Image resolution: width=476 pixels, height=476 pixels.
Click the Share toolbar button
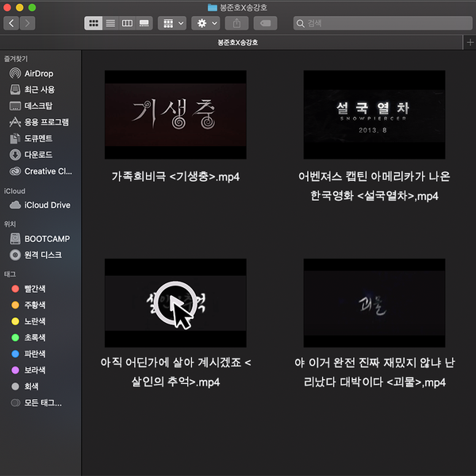(236, 23)
